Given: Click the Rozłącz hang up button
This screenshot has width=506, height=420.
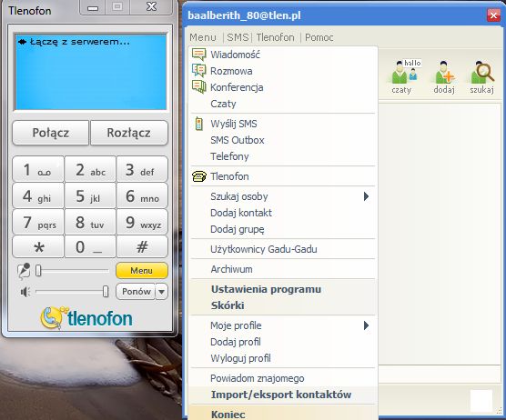Looking at the screenshot, I should pyautogui.click(x=128, y=133).
